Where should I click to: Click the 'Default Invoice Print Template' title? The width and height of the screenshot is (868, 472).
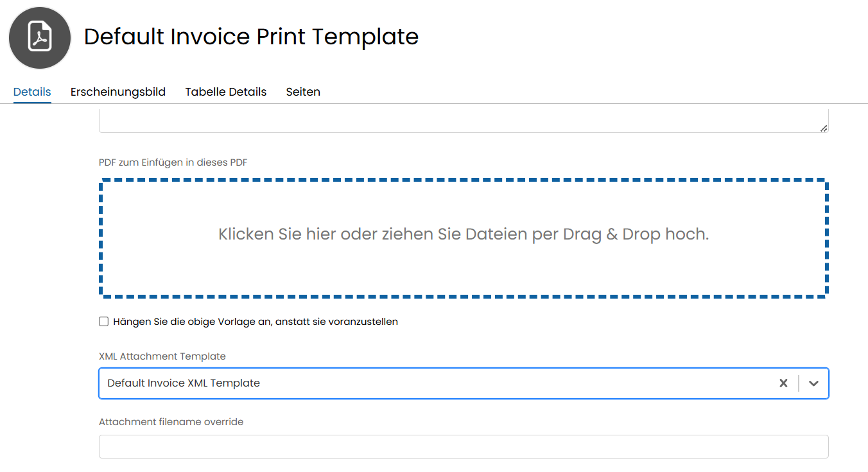[251, 37]
